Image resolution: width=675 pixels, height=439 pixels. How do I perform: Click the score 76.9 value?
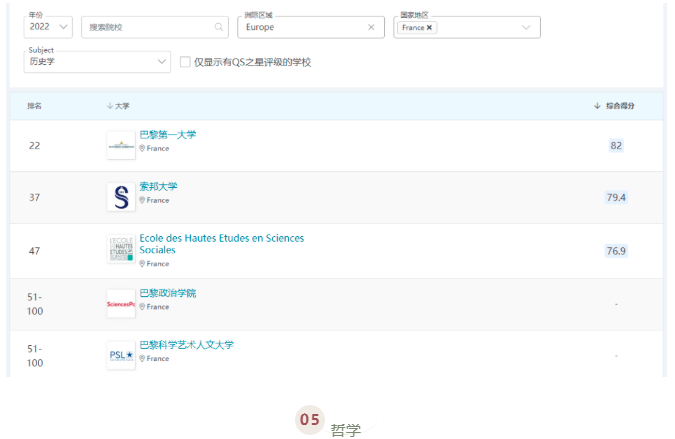tap(616, 251)
